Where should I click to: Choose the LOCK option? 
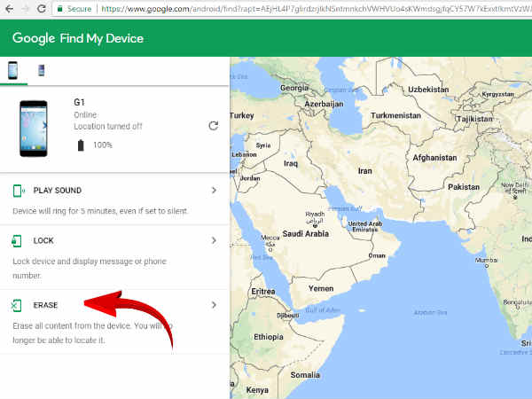pos(43,241)
